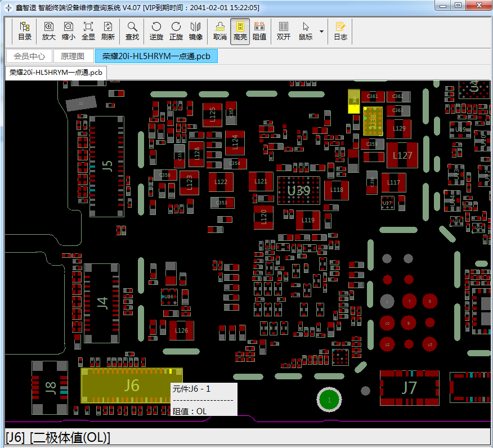493x448 pixels.
Task: Select the 鼠标 pointer tool
Action: (x=306, y=31)
